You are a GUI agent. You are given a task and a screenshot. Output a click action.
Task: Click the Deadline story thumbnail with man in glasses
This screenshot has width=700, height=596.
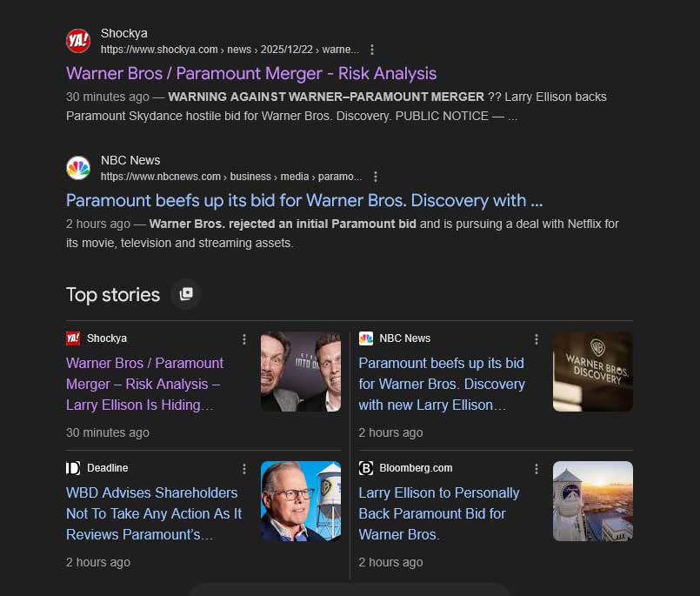coord(301,501)
